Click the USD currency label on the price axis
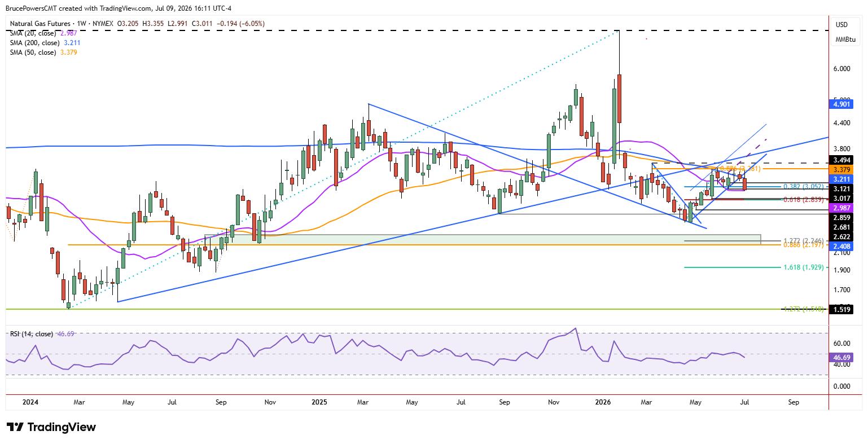The image size is (868, 444). click(x=841, y=25)
